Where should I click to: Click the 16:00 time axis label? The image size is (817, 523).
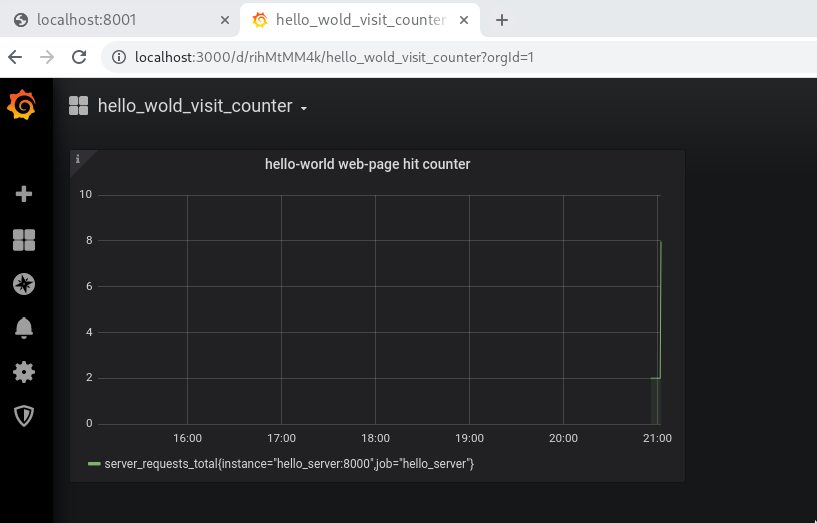click(188, 438)
